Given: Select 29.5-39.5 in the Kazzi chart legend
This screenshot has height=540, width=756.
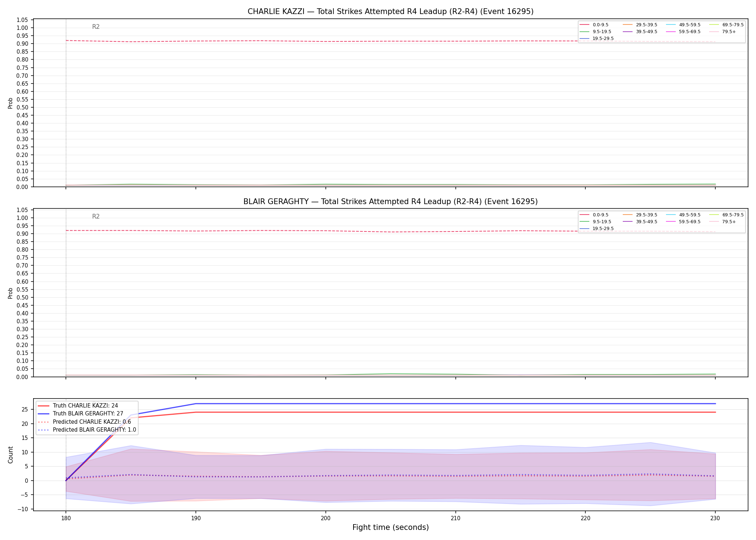Looking at the screenshot, I should coord(647,25).
